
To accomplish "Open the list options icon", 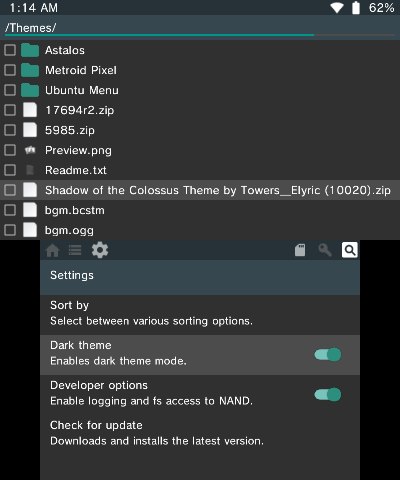I will click(x=75, y=250).
